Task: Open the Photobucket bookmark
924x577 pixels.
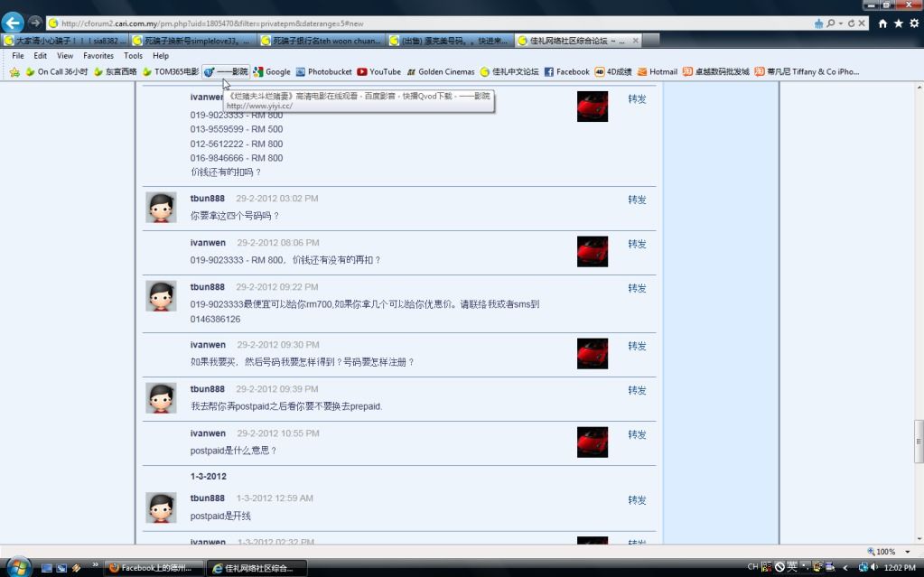Action: pyautogui.click(x=323, y=71)
